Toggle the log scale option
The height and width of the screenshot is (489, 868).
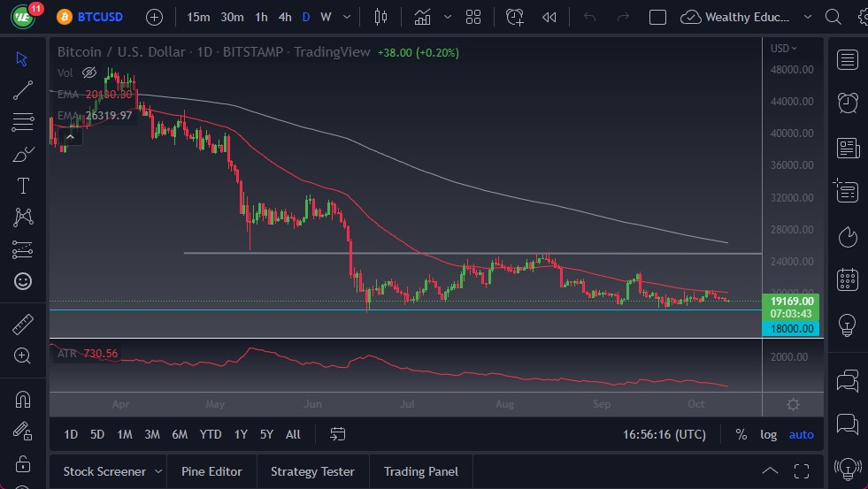pyautogui.click(x=768, y=434)
